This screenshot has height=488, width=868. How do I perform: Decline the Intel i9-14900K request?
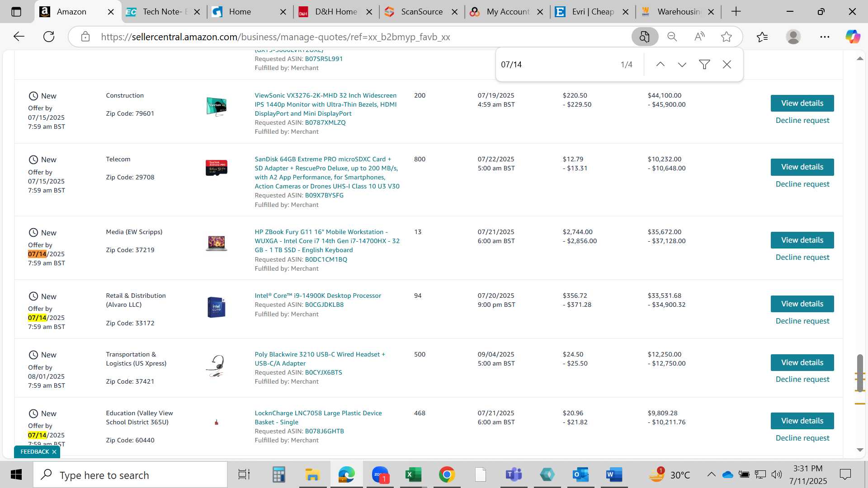coord(802,321)
